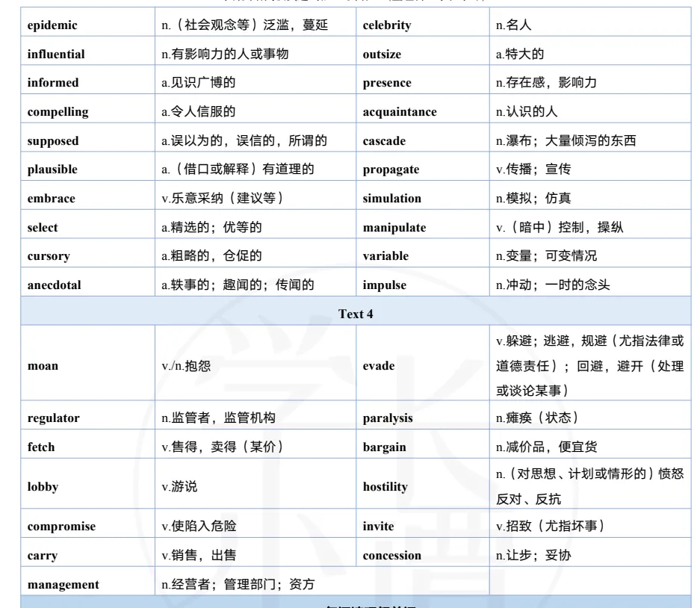700x608 pixels.
Task: Click the word 'acquaintance'
Action: coord(400,112)
